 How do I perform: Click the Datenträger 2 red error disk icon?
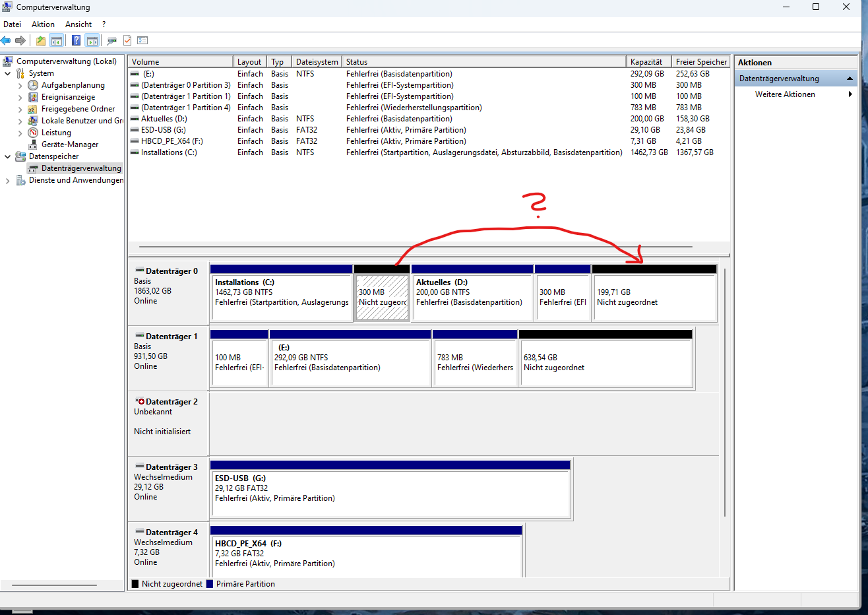tap(139, 401)
